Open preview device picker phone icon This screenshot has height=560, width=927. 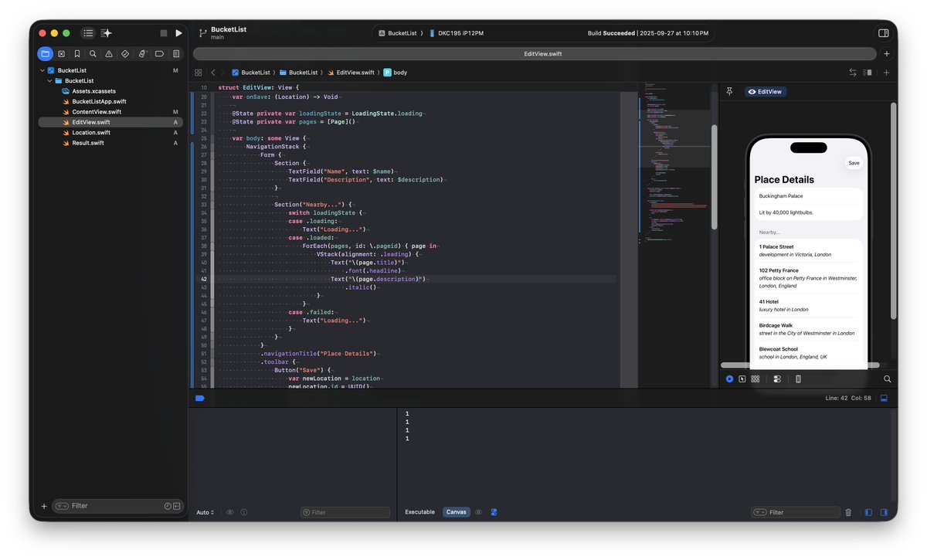tap(798, 378)
